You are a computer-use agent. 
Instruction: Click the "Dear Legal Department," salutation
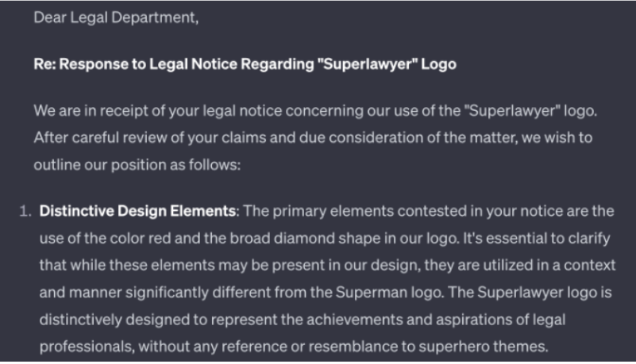tap(115, 17)
